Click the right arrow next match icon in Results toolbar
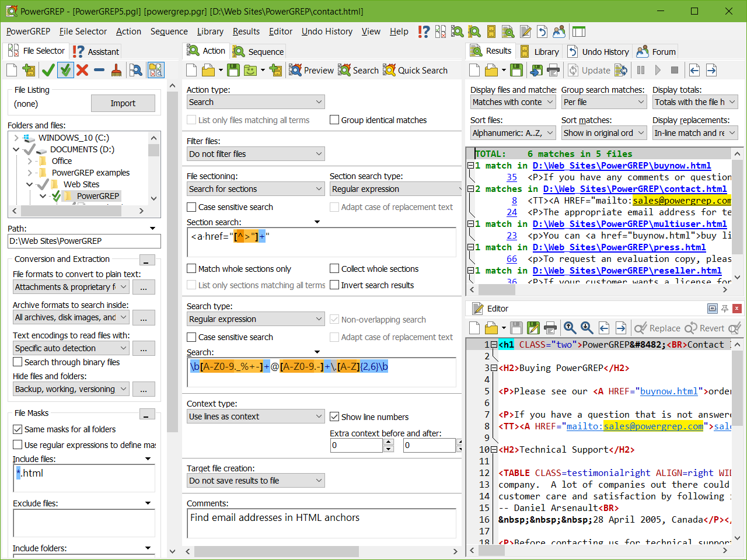 pyautogui.click(x=711, y=71)
